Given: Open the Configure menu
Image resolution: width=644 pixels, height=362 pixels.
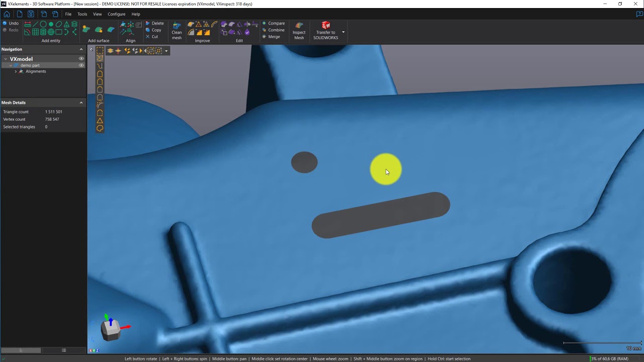Looking at the screenshot, I should 116,14.
